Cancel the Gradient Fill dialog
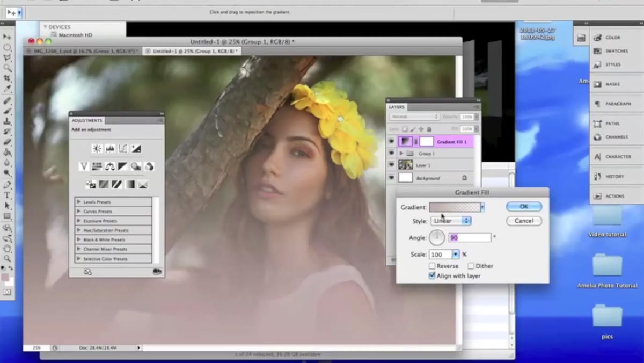The width and height of the screenshot is (644, 363). pyautogui.click(x=524, y=221)
